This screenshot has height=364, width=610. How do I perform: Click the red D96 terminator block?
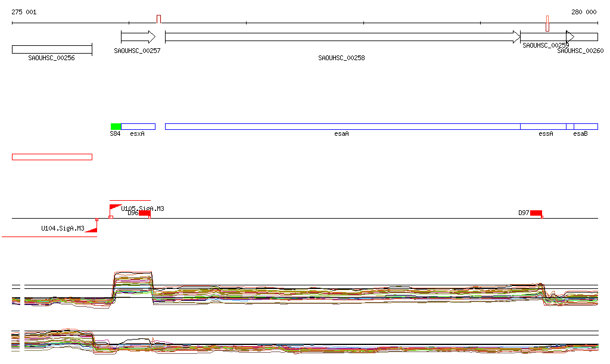[145, 213]
